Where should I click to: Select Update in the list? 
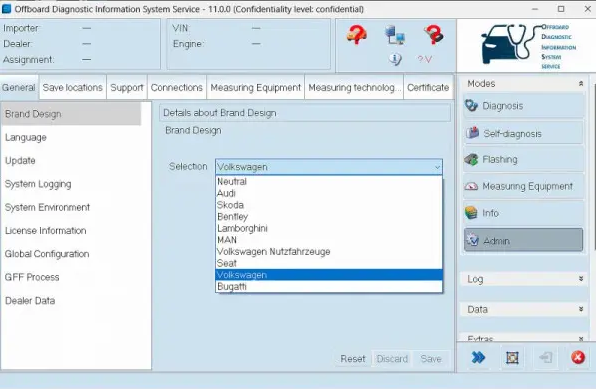(71, 160)
